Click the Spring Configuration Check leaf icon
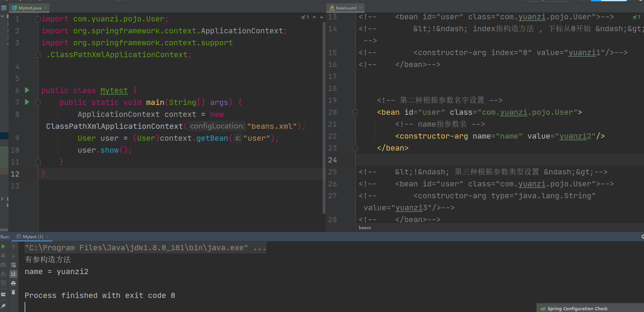The width and height of the screenshot is (644, 312). pos(543,308)
